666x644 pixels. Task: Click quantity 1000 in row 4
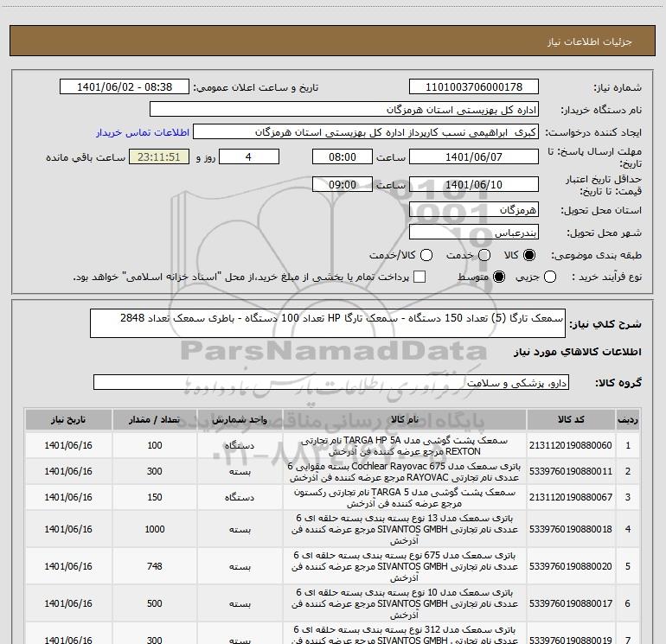tap(155, 529)
